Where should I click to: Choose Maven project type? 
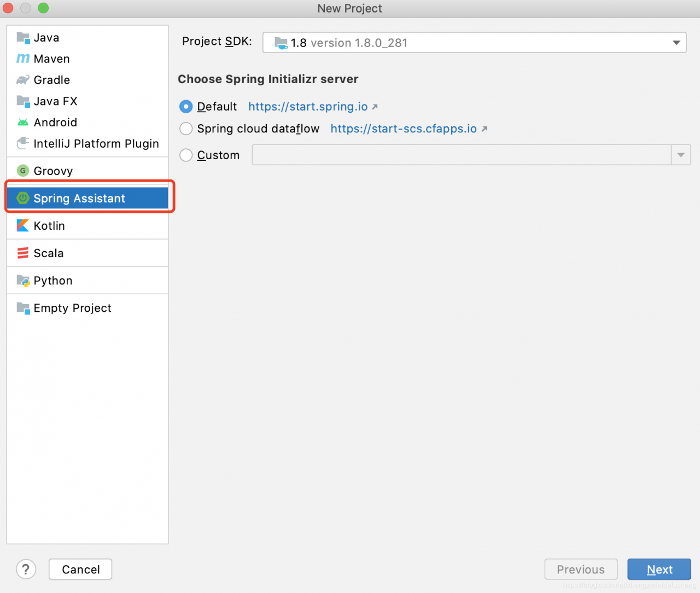tap(87, 59)
